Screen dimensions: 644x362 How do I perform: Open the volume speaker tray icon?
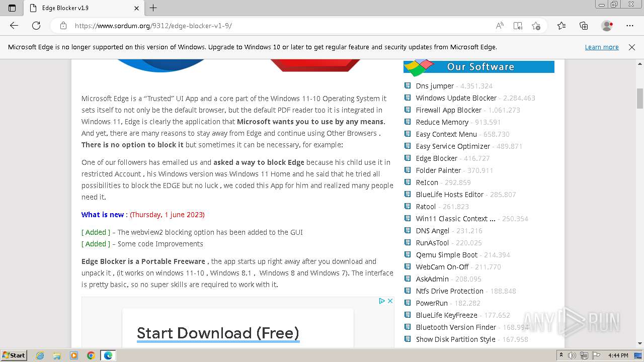pos(572,355)
